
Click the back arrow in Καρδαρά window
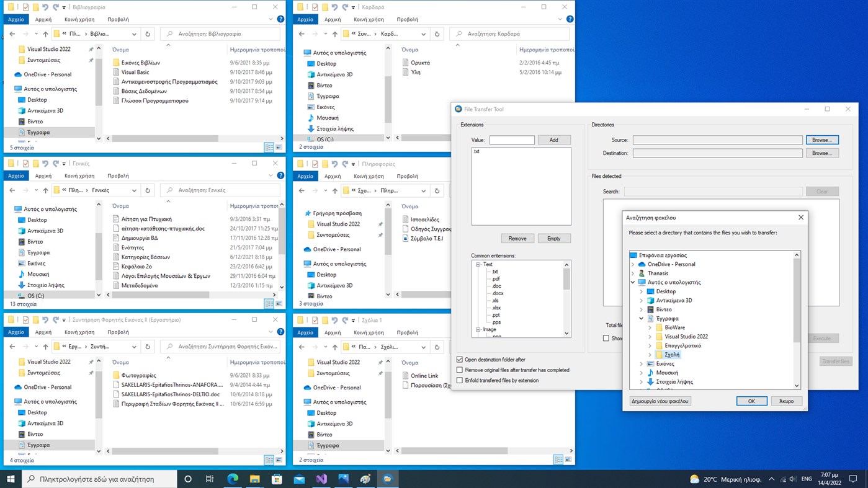point(302,34)
